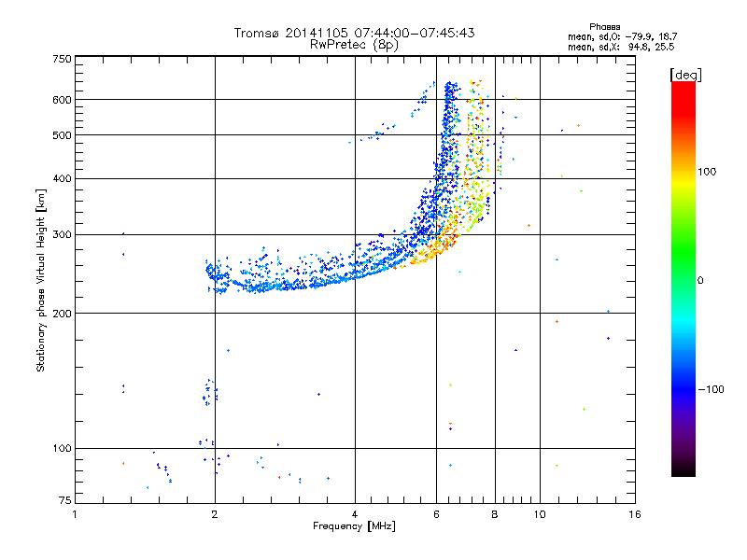This screenshot has height=560, width=747.
Task: Click the x-axis tick label "2"
Action: [x=215, y=514]
